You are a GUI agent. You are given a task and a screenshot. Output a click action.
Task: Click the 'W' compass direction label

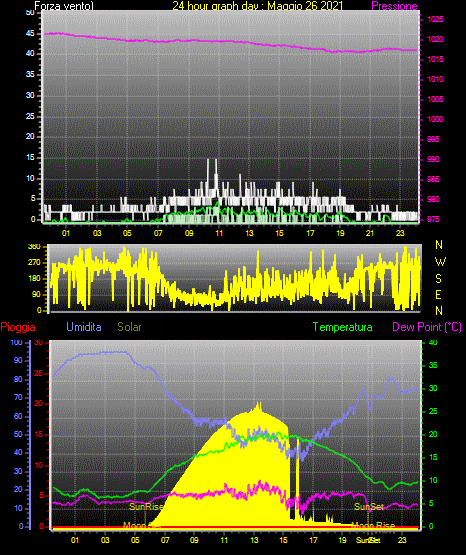(x=440, y=262)
